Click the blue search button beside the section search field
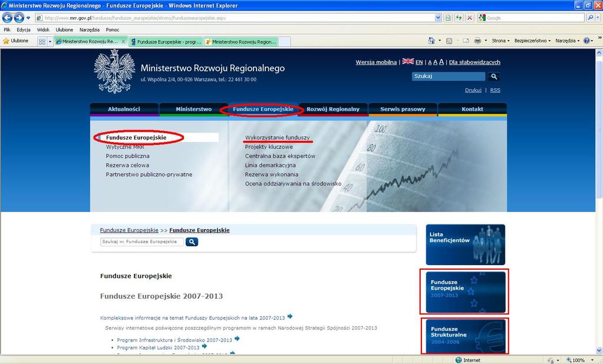The height and width of the screenshot is (364, 603). coord(192,241)
